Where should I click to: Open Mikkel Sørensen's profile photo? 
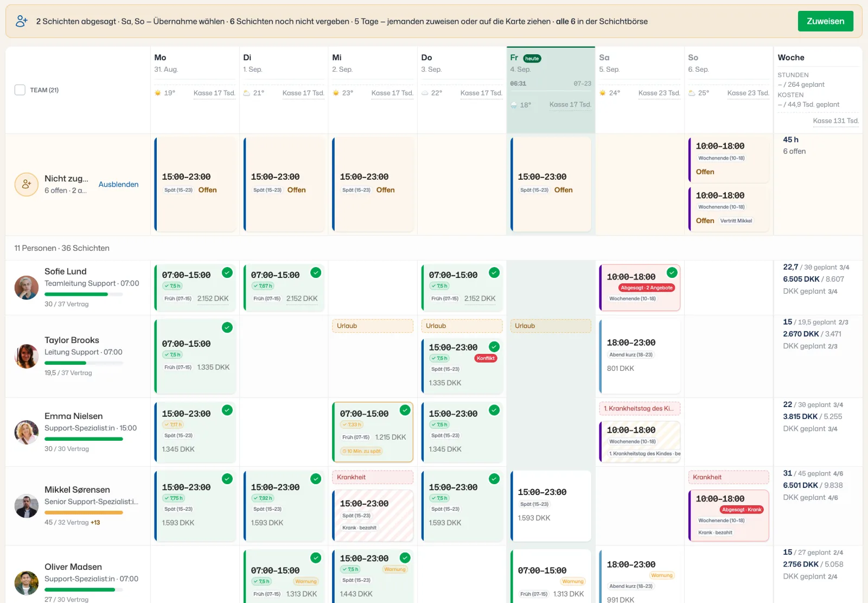pos(26,506)
